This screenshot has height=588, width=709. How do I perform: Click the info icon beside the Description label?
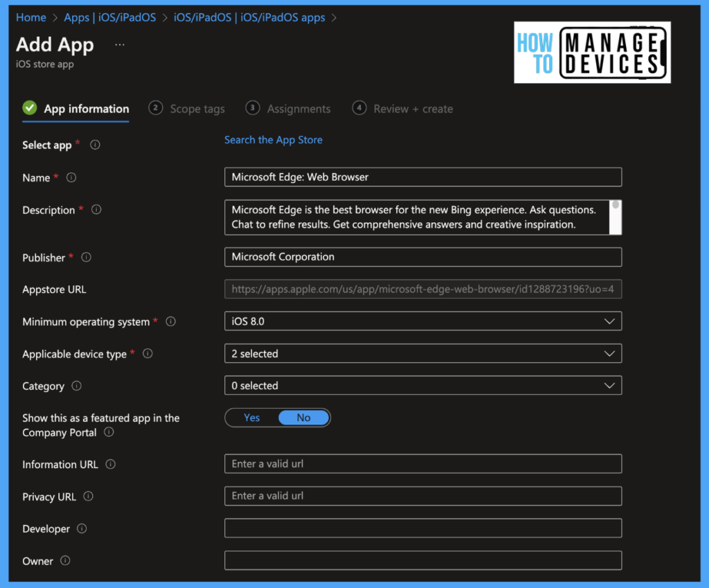click(x=96, y=209)
